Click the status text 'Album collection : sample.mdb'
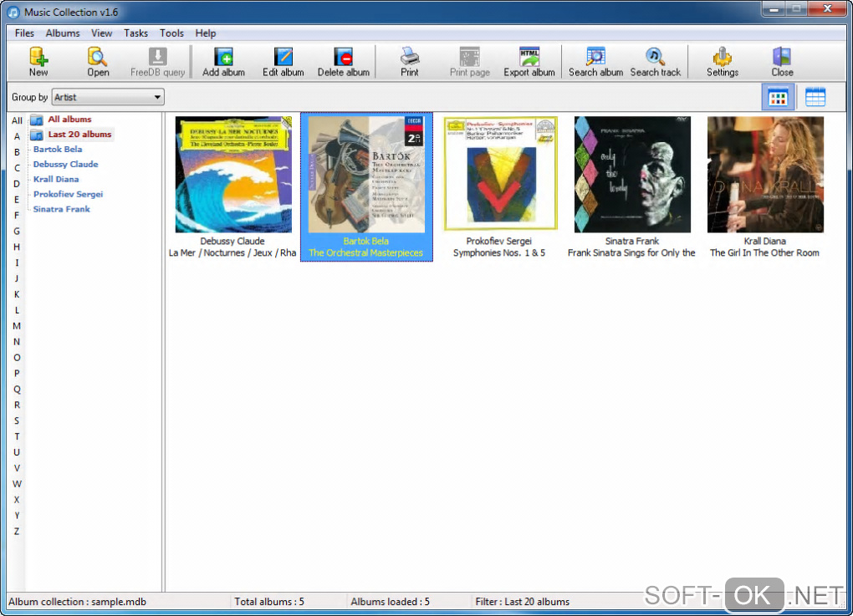This screenshot has width=853, height=616. [x=77, y=601]
